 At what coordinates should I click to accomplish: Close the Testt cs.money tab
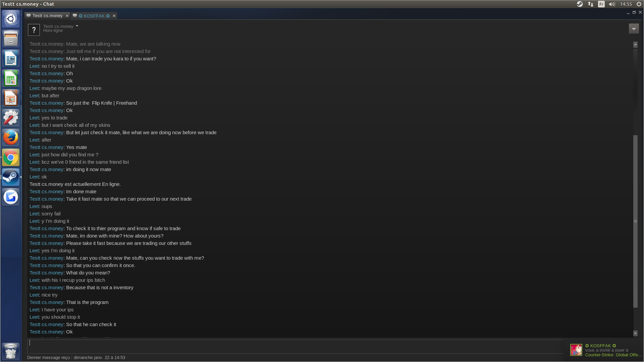(67, 16)
